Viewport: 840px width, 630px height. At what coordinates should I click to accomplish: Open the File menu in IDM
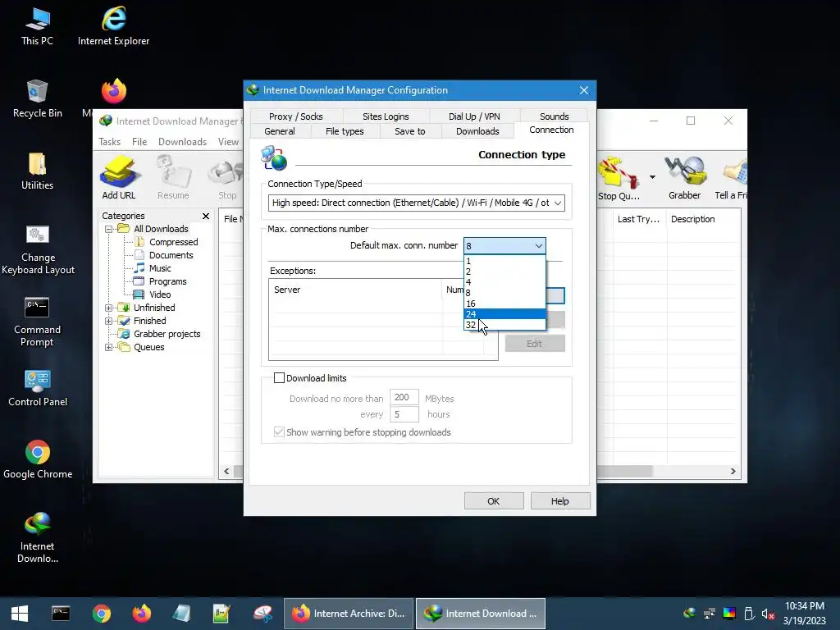(x=139, y=141)
